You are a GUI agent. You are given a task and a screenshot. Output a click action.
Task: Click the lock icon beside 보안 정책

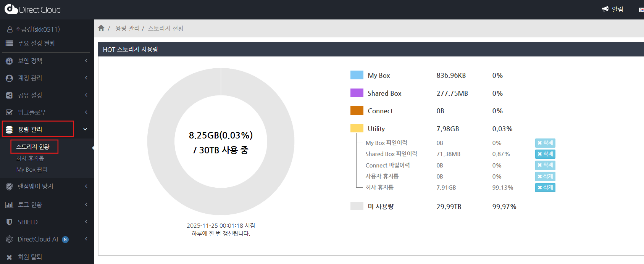pyautogui.click(x=10, y=61)
